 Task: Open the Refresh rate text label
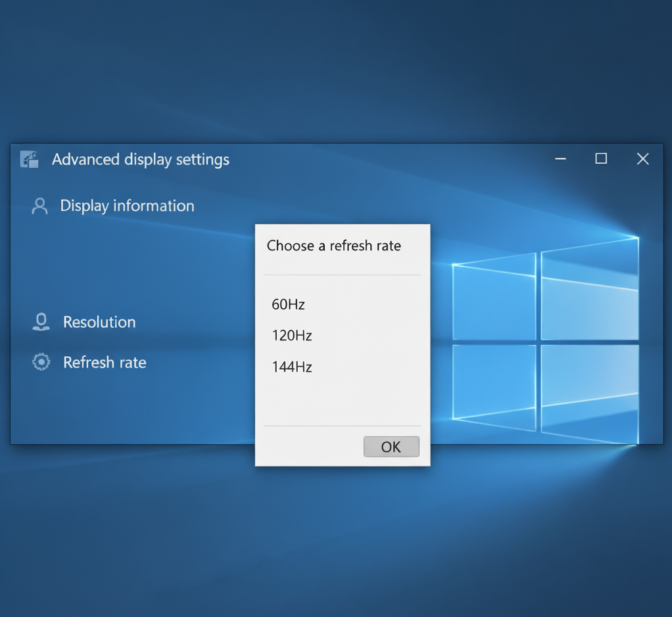pyautogui.click(x=105, y=362)
